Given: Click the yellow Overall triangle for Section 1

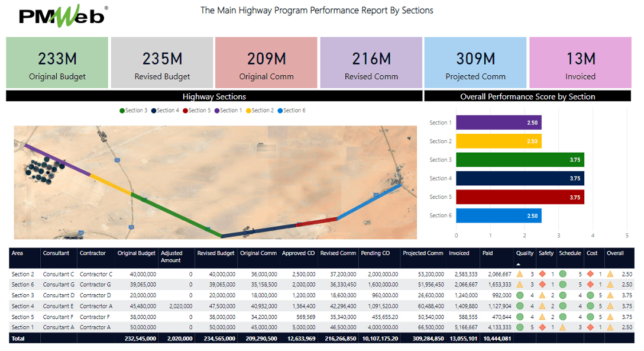Looking at the screenshot, I should tap(611, 327).
